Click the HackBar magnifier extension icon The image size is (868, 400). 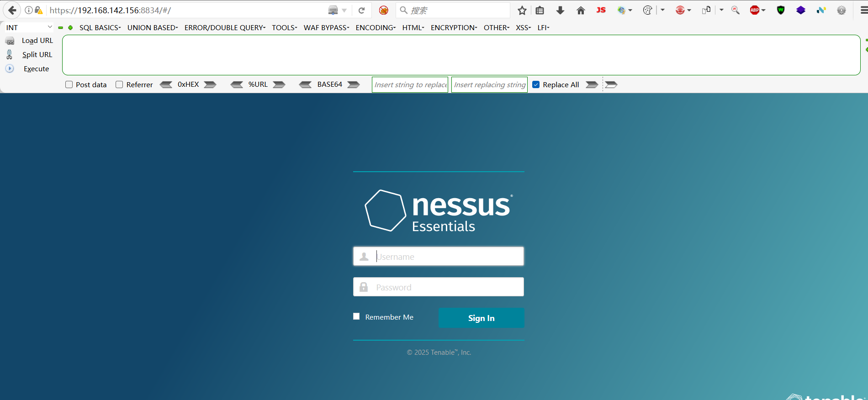736,10
